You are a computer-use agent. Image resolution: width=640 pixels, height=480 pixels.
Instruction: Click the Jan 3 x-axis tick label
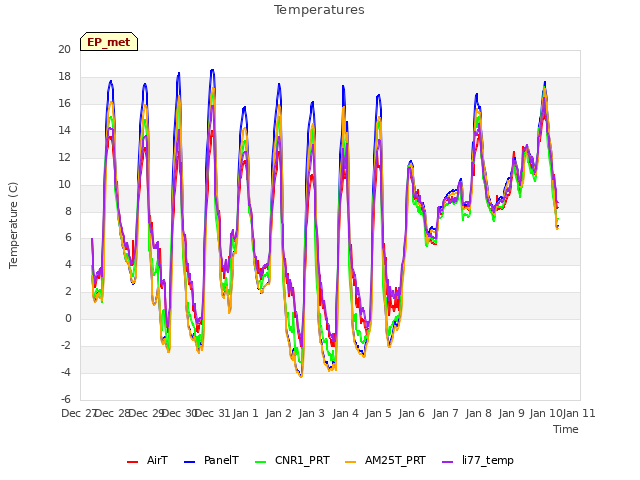(312, 413)
